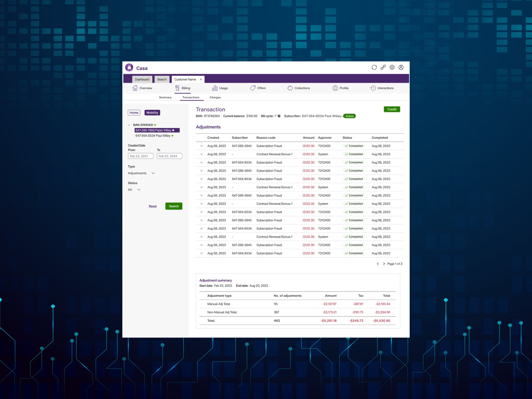Open the Usage bar chart section
This screenshot has height=399, width=532.
click(220, 88)
